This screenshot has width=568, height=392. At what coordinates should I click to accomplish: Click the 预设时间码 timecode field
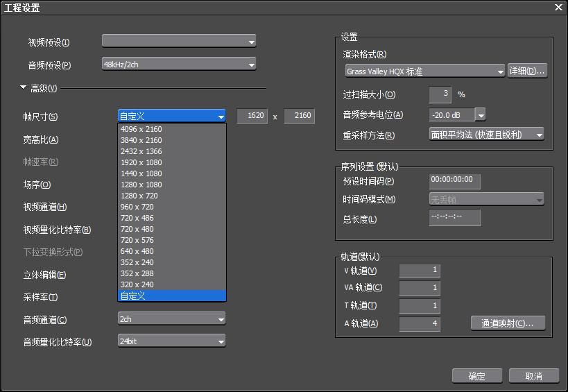(x=454, y=180)
